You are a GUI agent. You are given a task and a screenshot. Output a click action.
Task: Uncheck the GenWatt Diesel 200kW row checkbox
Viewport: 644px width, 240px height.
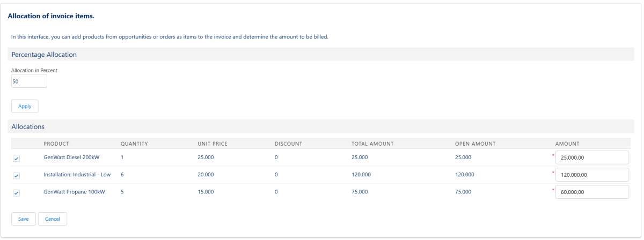[x=16, y=159]
